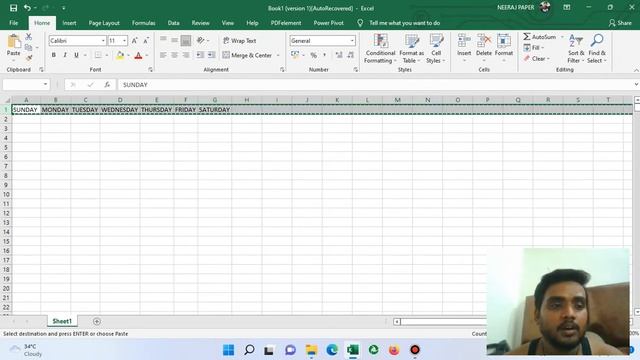640x360 pixels.
Task: Apply the yellow fill color
Action: pyautogui.click(x=120, y=55)
